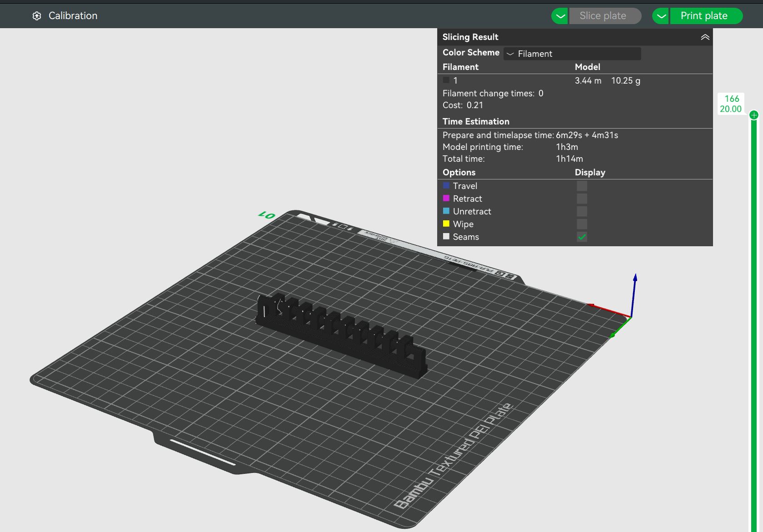Click the Slice plate button
Image resolution: width=763 pixels, height=532 pixels.
pos(605,16)
